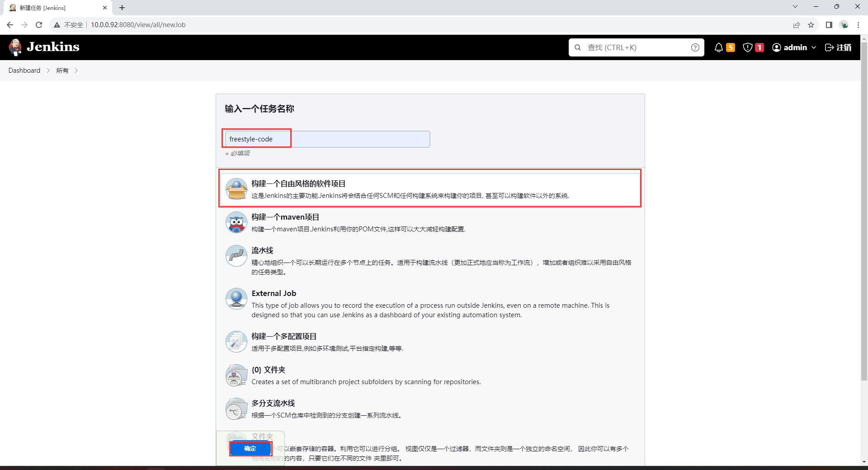Select the pipeline pipe icon
Screen dimensions: 868x470
coord(236,256)
